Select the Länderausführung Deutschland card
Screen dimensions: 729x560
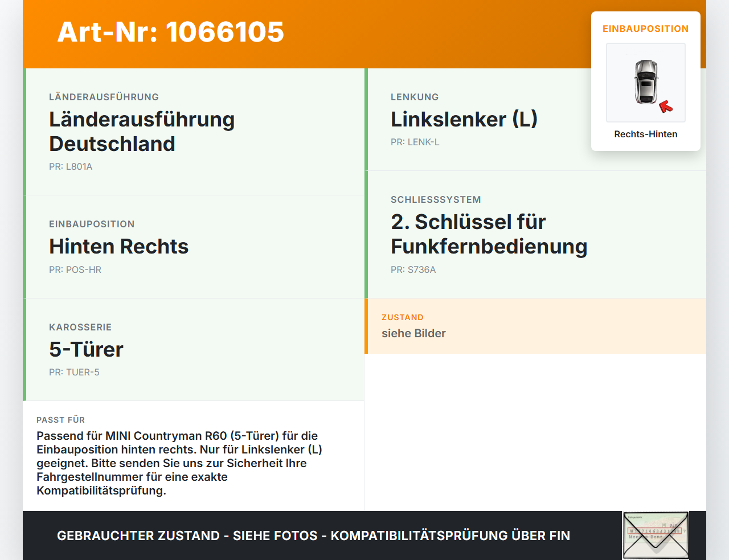click(194, 132)
